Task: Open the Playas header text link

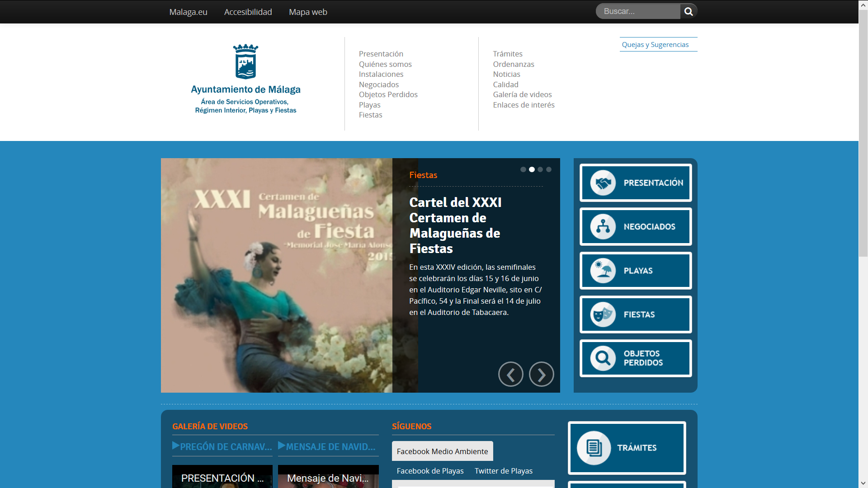Action: click(369, 105)
